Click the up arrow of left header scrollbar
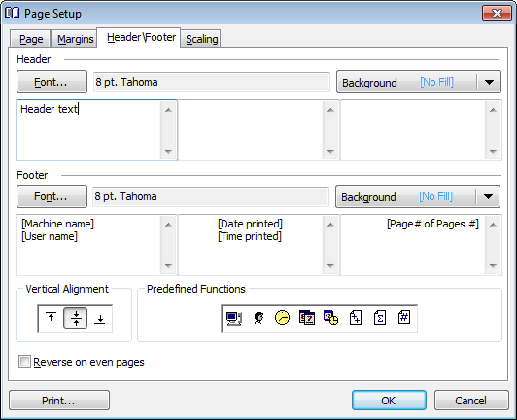Image resolution: width=517 pixels, height=420 pixels. tap(168, 110)
